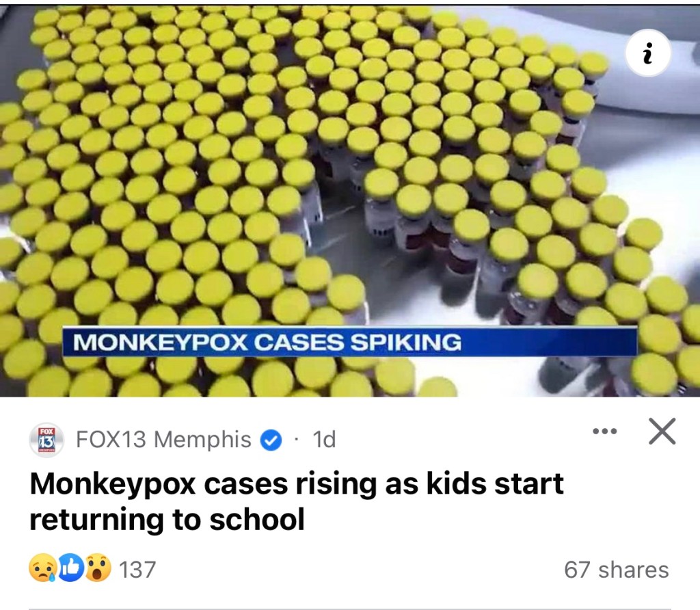Screen dimensions: 700x610
Task: View the 137 reactions list
Action: pos(137,570)
